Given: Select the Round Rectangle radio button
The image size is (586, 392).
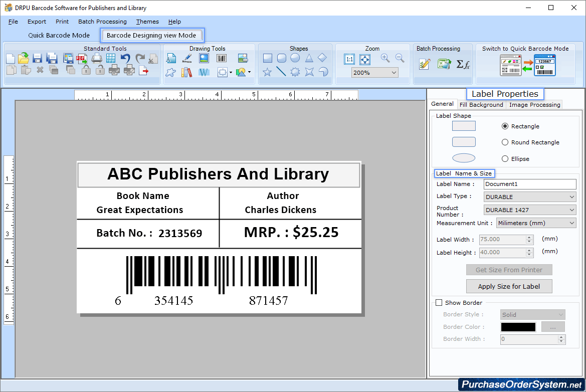Looking at the screenshot, I should coord(505,142).
